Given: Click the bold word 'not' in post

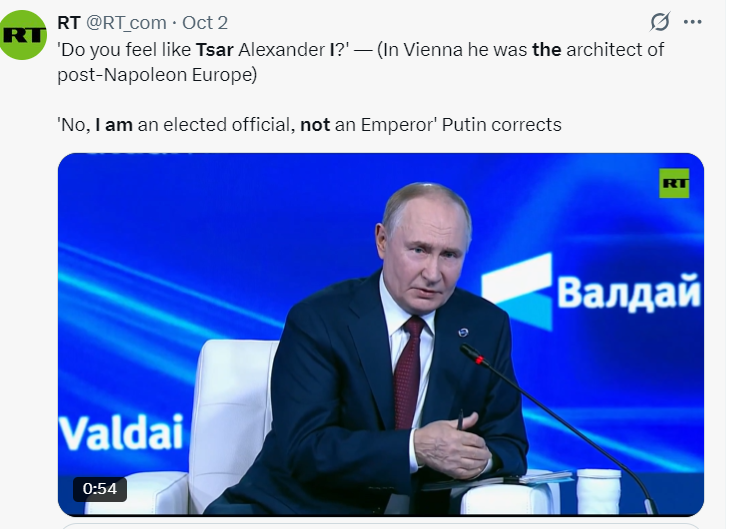Looking at the screenshot, I should (316, 125).
